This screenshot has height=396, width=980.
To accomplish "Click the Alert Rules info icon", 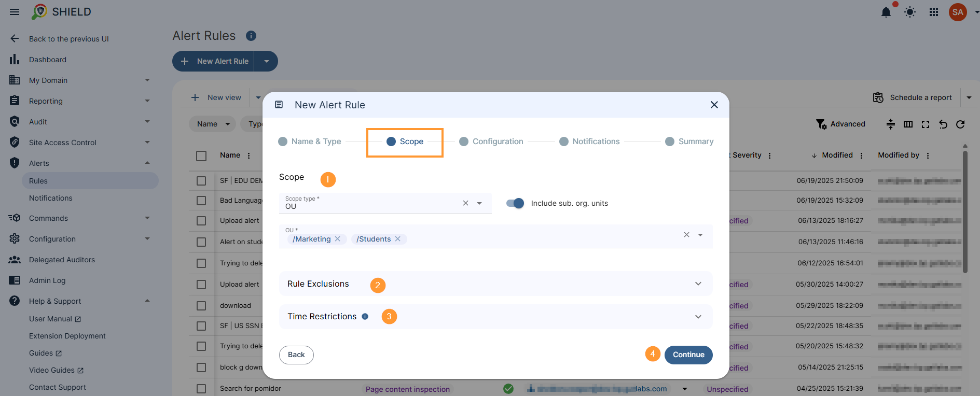I will [x=251, y=36].
